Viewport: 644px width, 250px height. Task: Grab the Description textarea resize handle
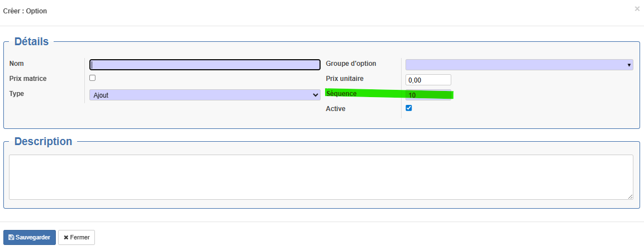[630, 196]
